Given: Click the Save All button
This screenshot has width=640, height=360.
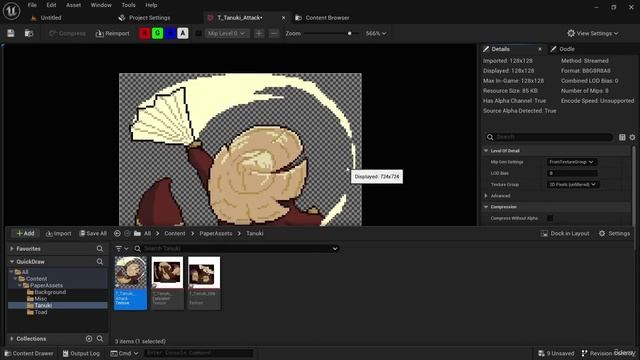Looking at the screenshot, I should [x=93, y=233].
